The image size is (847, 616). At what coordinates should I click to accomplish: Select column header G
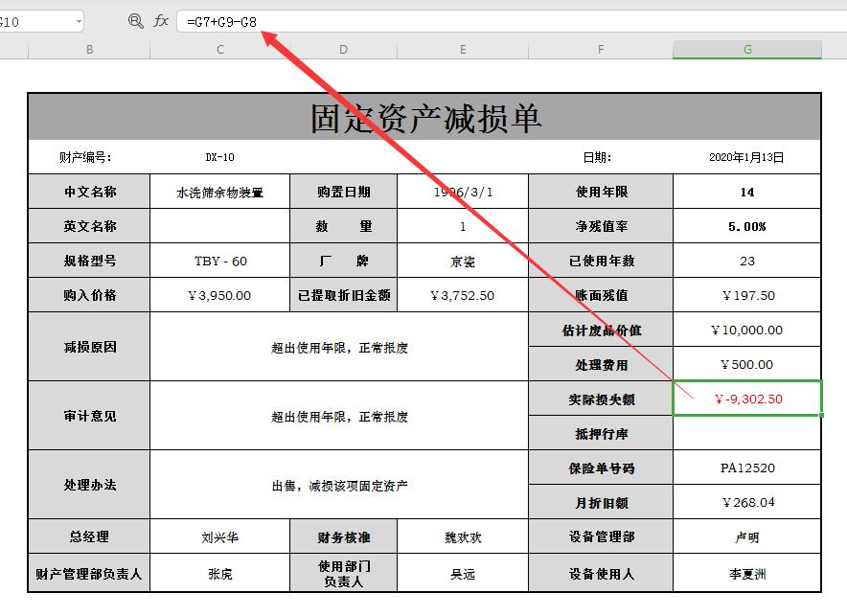(x=746, y=48)
